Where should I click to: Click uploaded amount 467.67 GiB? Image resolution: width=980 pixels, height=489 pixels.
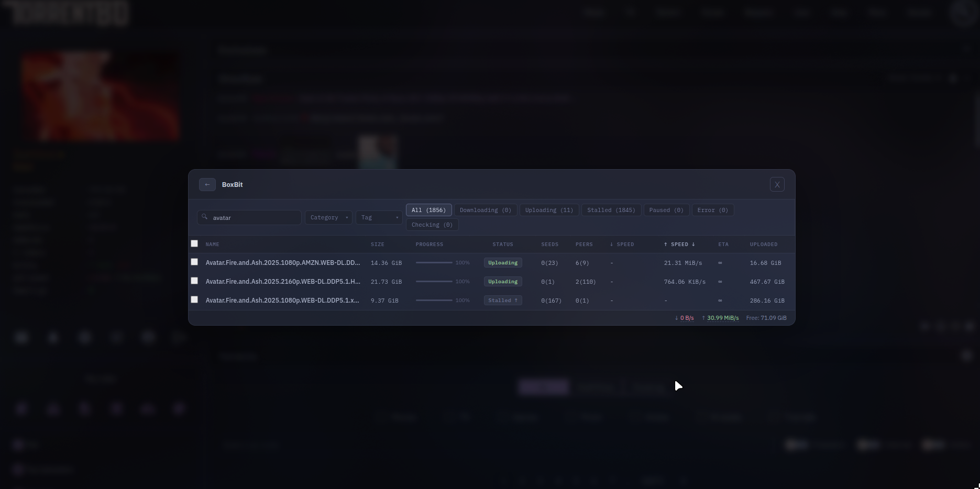coord(767,282)
